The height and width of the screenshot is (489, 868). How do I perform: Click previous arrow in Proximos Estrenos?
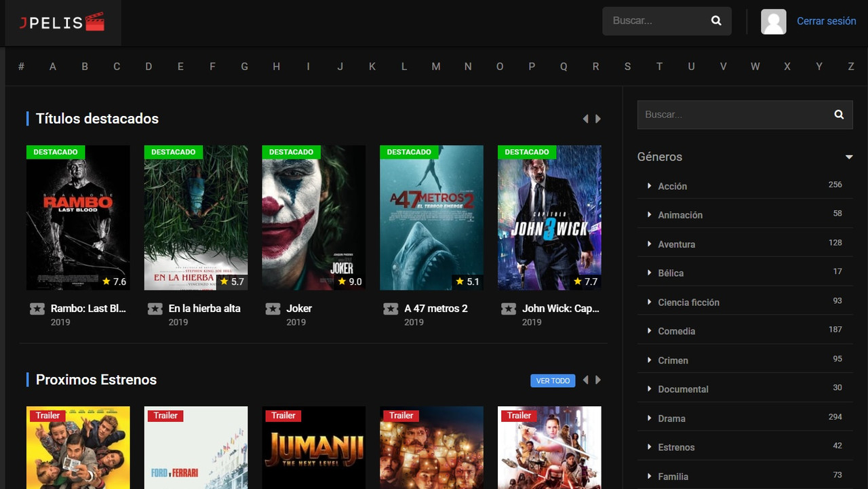(x=585, y=380)
